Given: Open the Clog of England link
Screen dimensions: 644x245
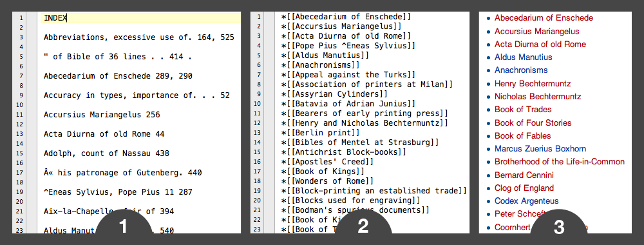Looking at the screenshot, I should [524, 188].
